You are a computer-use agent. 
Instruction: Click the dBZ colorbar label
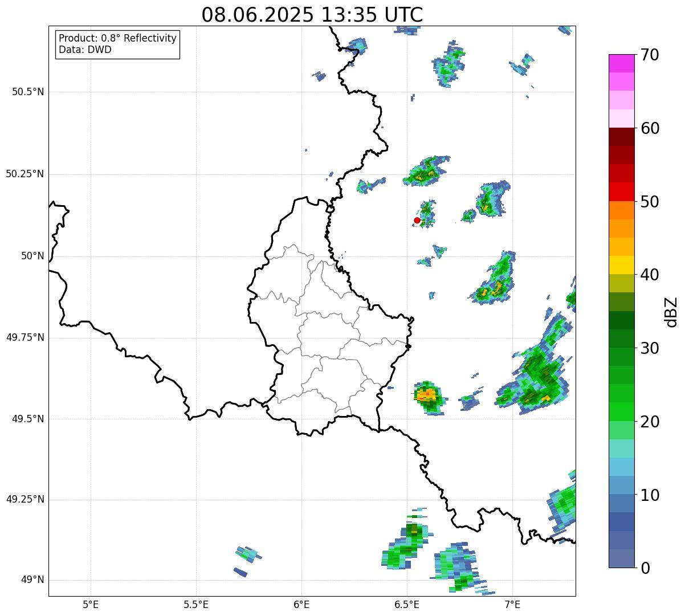671,312
